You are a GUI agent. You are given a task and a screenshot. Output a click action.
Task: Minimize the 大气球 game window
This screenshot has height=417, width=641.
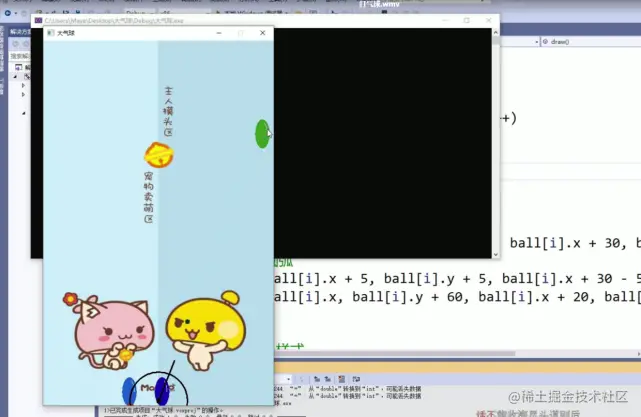(x=219, y=33)
